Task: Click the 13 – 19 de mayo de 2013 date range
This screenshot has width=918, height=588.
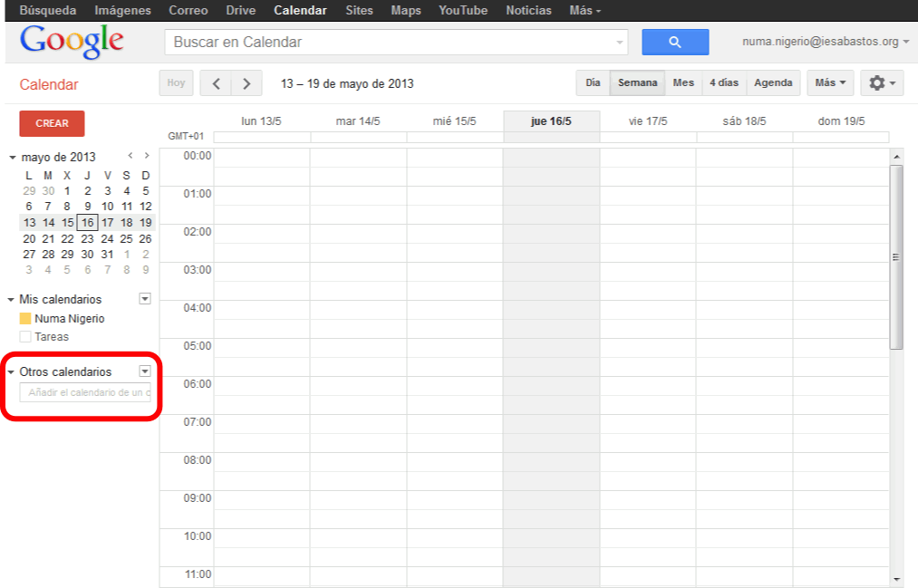Action: pos(347,83)
